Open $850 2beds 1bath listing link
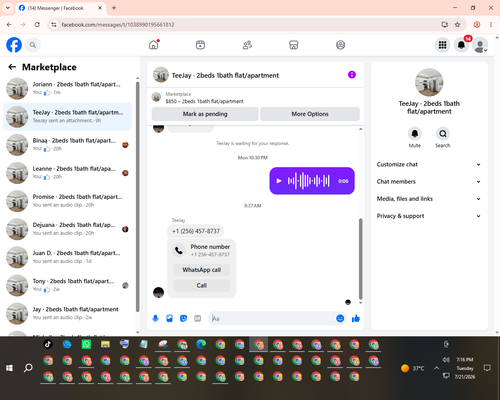This screenshot has width=500, height=400. click(204, 101)
